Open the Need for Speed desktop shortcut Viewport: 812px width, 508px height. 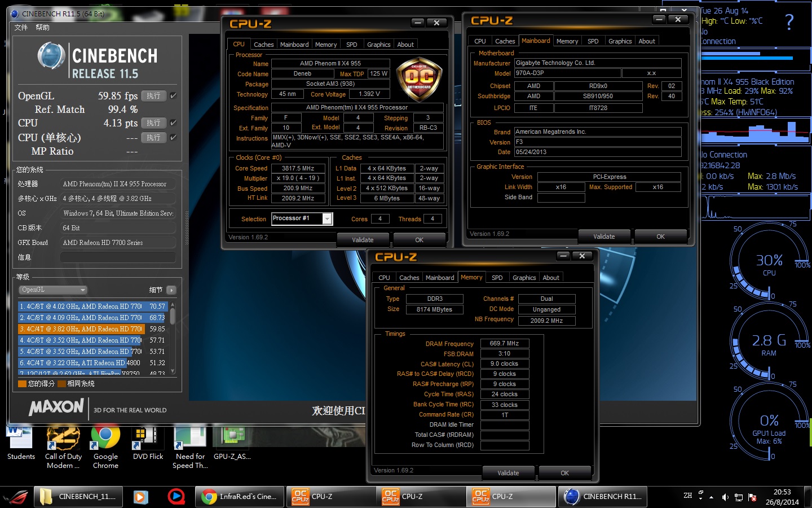(x=190, y=447)
